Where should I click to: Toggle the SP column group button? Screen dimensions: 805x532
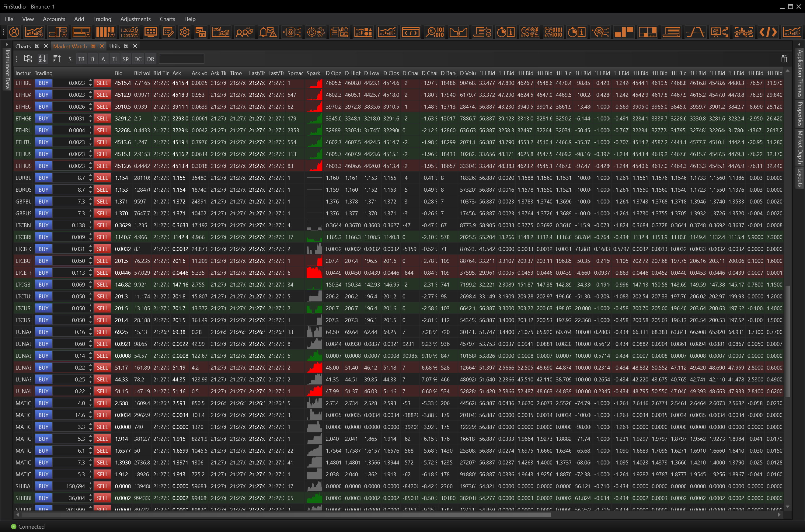126,59
